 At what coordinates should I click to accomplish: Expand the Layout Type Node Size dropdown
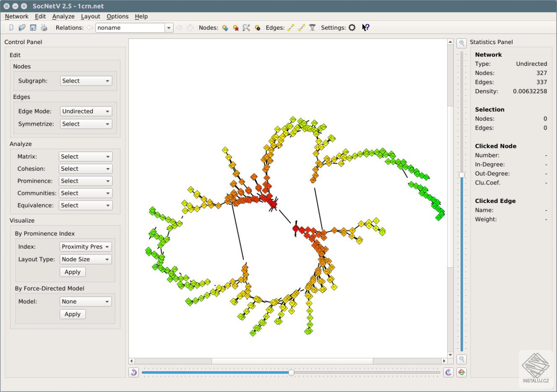86,259
